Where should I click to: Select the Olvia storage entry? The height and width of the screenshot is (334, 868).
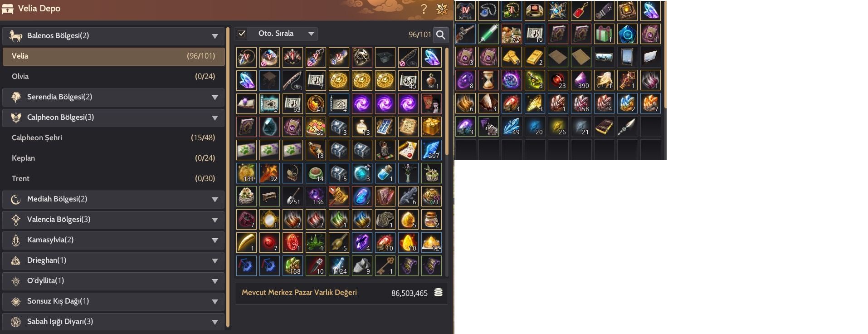pyautogui.click(x=113, y=76)
